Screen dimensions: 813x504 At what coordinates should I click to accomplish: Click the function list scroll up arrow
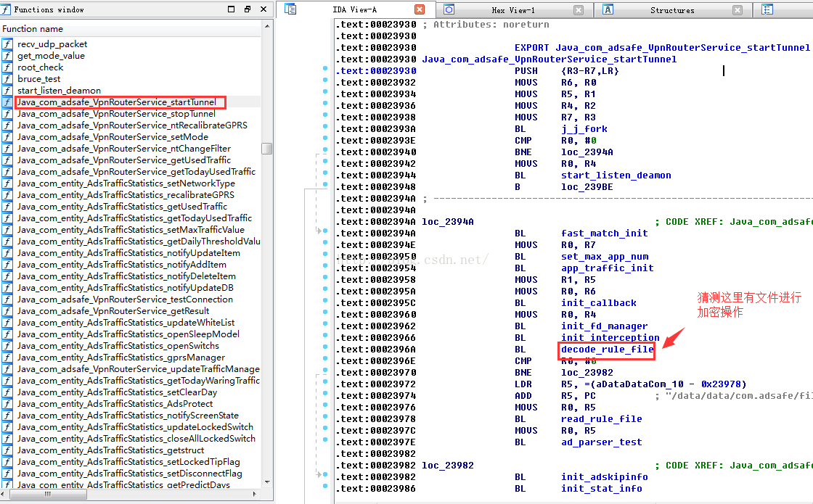pyautogui.click(x=268, y=26)
